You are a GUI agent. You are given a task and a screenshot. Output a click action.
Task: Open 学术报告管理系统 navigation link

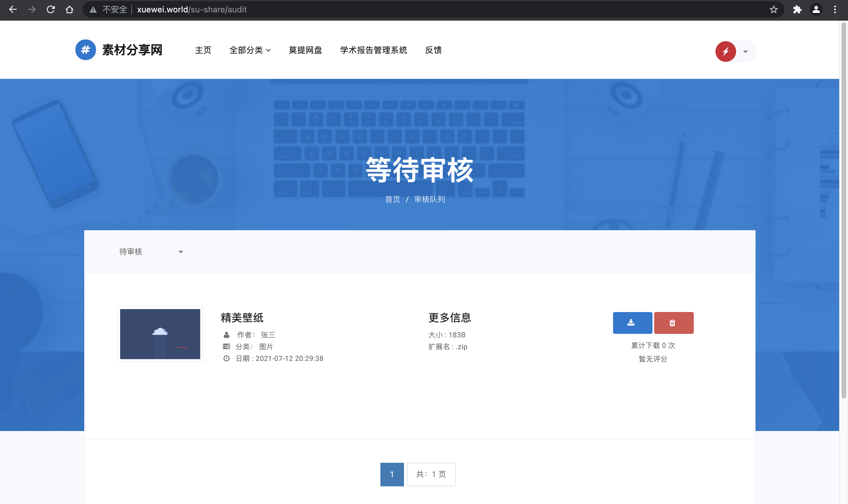click(x=373, y=50)
